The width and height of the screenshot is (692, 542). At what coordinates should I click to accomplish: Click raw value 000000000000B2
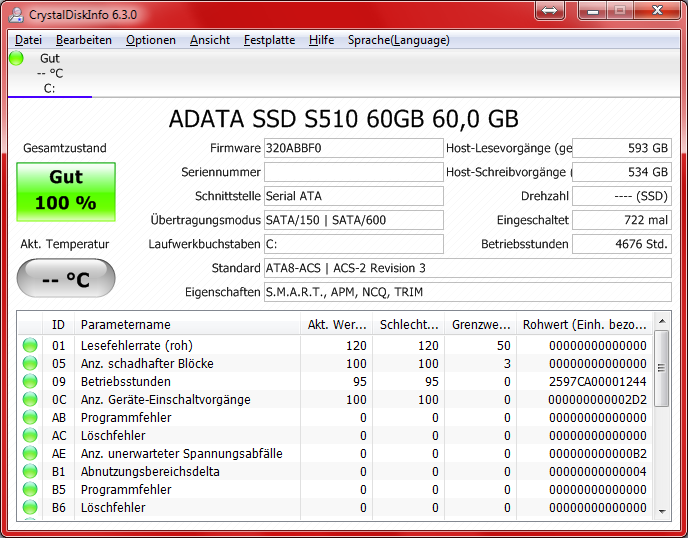click(598, 453)
